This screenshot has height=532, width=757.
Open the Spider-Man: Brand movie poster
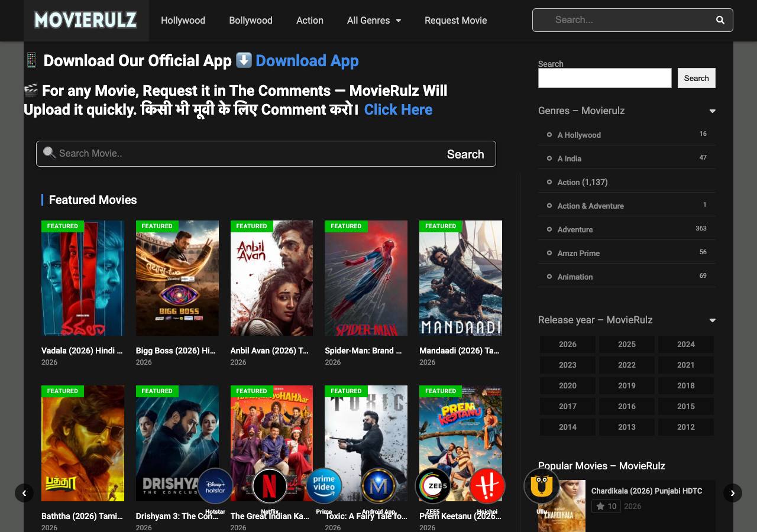tap(366, 278)
